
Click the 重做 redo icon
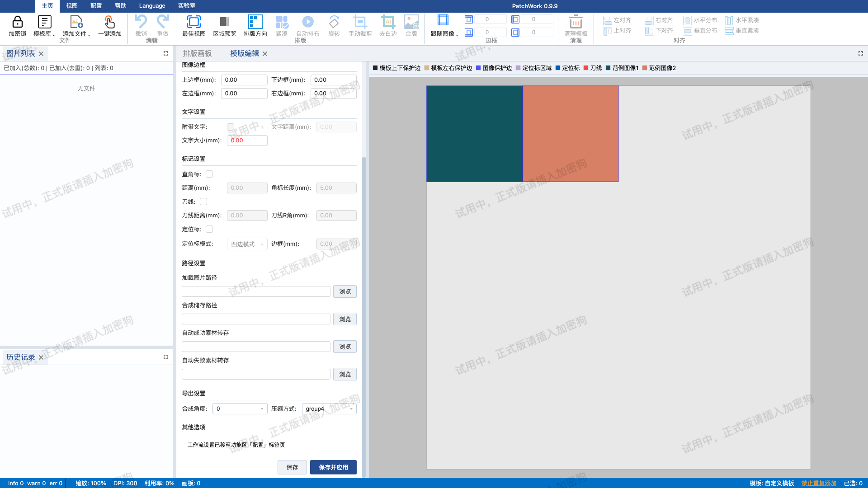tap(162, 22)
